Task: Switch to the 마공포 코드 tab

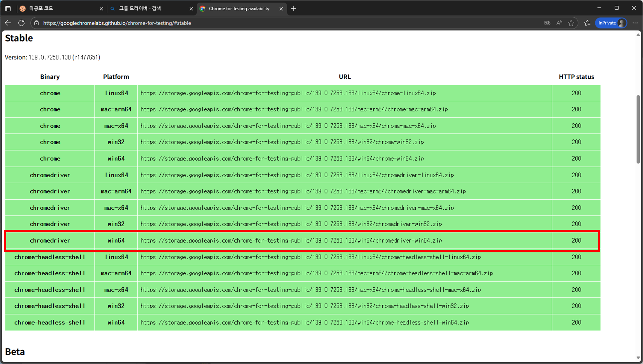Action: pos(61,9)
